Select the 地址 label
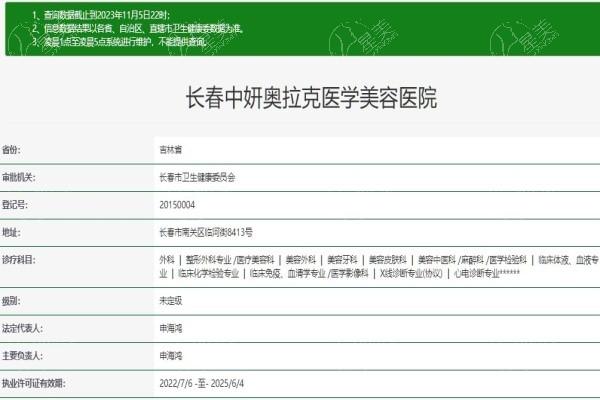This screenshot has height=400, width=600. click(x=11, y=232)
